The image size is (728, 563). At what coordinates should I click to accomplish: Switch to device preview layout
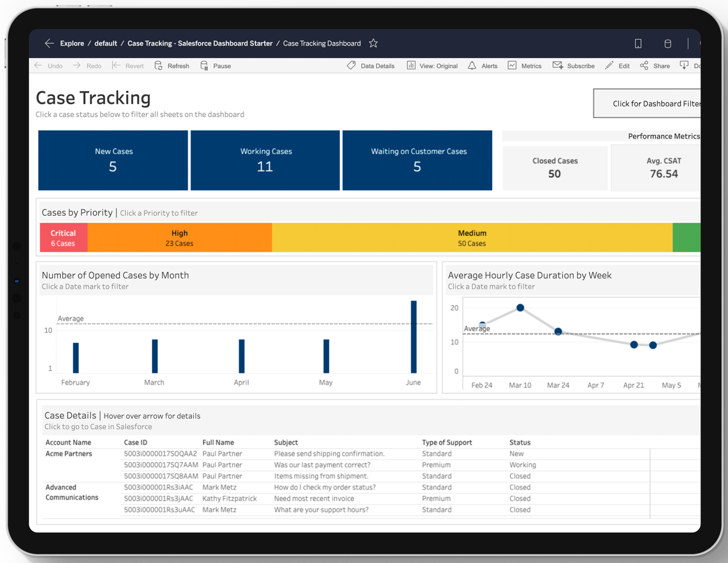coord(638,44)
